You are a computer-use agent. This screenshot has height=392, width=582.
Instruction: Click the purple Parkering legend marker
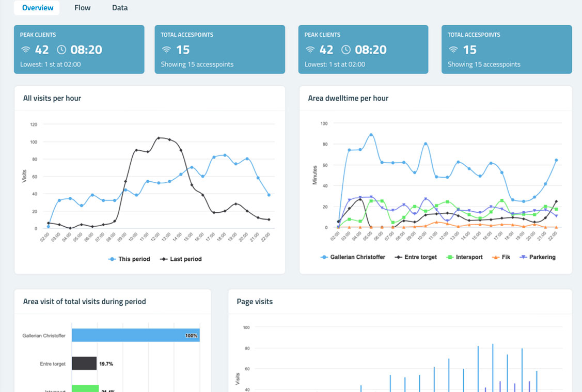click(524, 257)
